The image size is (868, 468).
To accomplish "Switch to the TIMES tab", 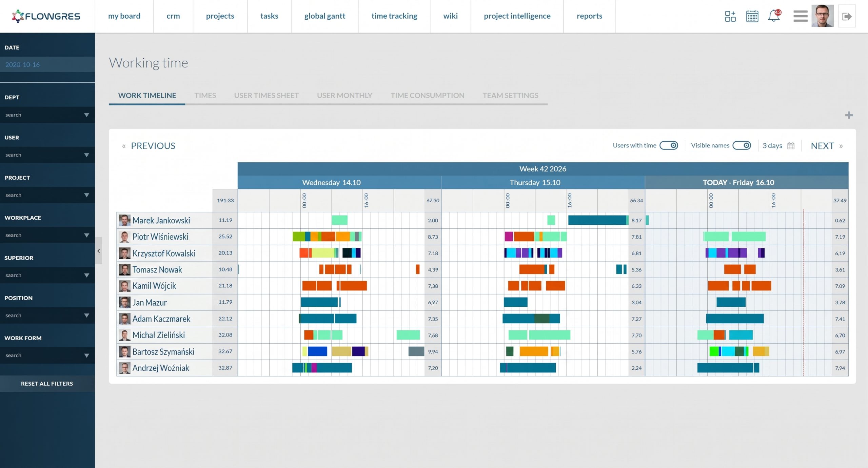I will point(205,96).
